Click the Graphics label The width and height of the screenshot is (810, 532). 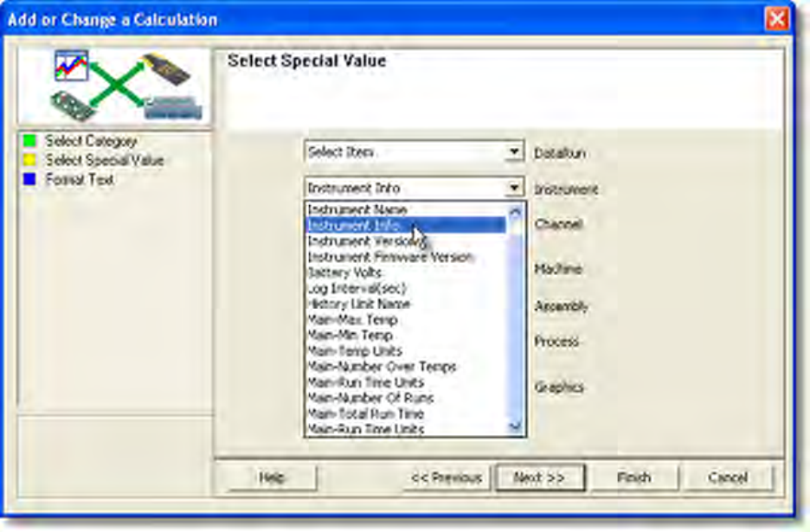559,387
